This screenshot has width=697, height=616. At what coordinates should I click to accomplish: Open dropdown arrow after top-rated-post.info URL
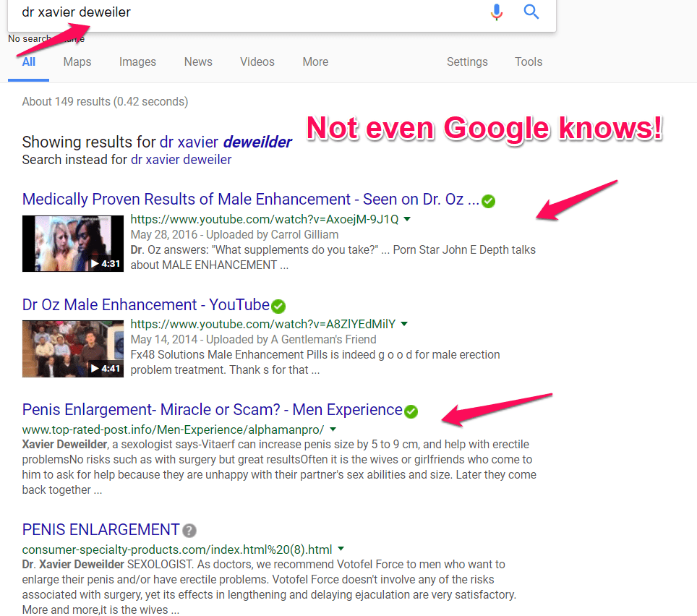[333, 429]
